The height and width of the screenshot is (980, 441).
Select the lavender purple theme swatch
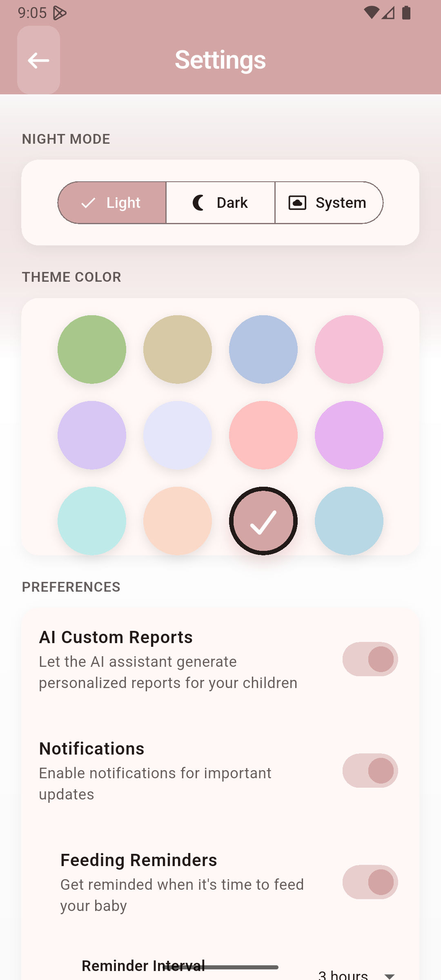tap(92, 435)
